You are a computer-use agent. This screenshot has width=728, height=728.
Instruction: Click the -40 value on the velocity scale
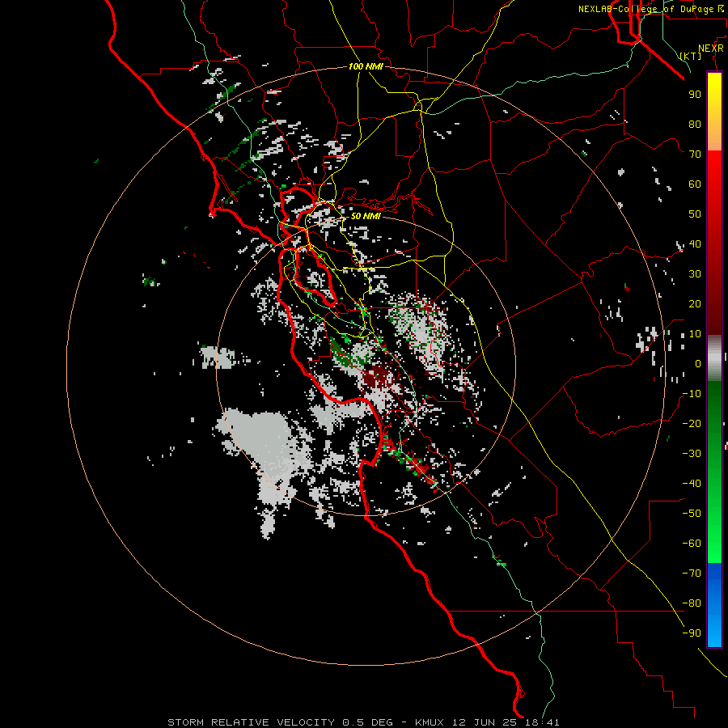pyautogui.click(x=692, y=484)
